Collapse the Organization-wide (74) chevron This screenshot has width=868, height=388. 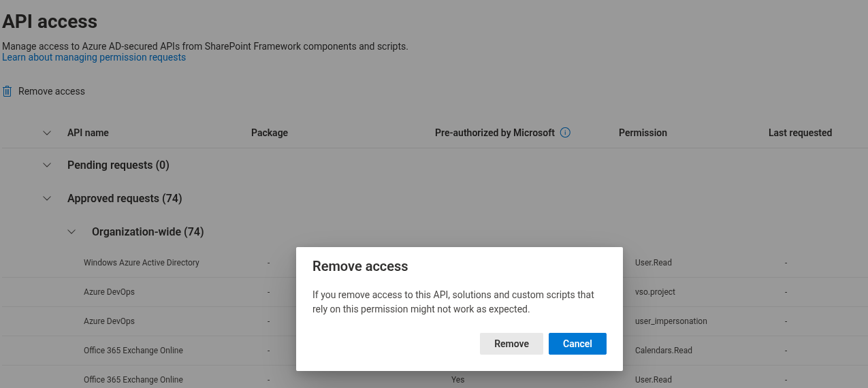point(71,231)
